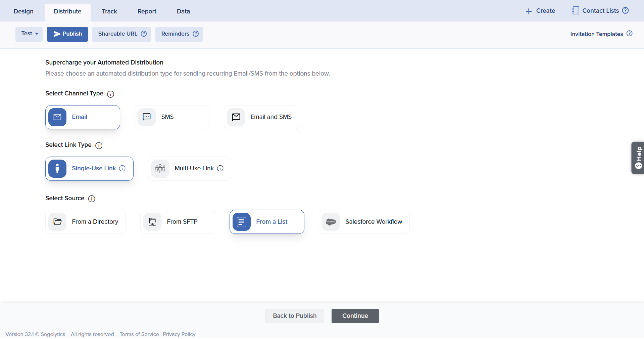Choose Email and SMS channel option
Image resolution: width=644 pixels, height=339 pixels.
pyautogui.click(x=261, y=117)
